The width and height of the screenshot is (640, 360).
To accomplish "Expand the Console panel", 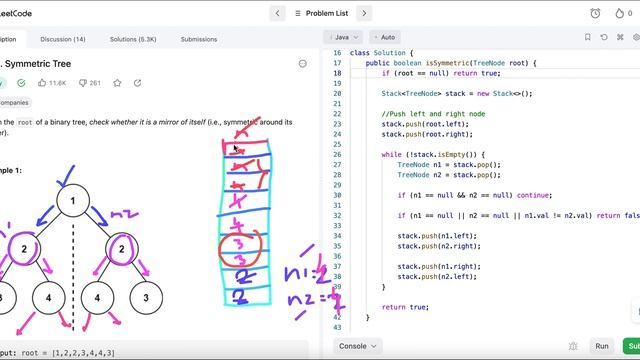I will 358,346.
